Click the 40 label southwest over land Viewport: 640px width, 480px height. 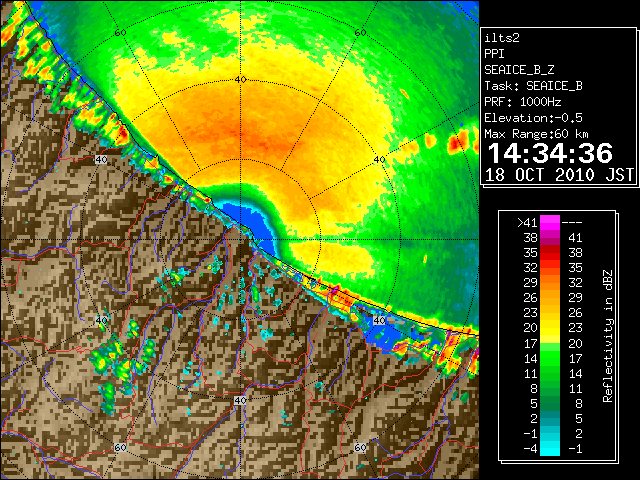pyautogui.click(x=101, y=320)
